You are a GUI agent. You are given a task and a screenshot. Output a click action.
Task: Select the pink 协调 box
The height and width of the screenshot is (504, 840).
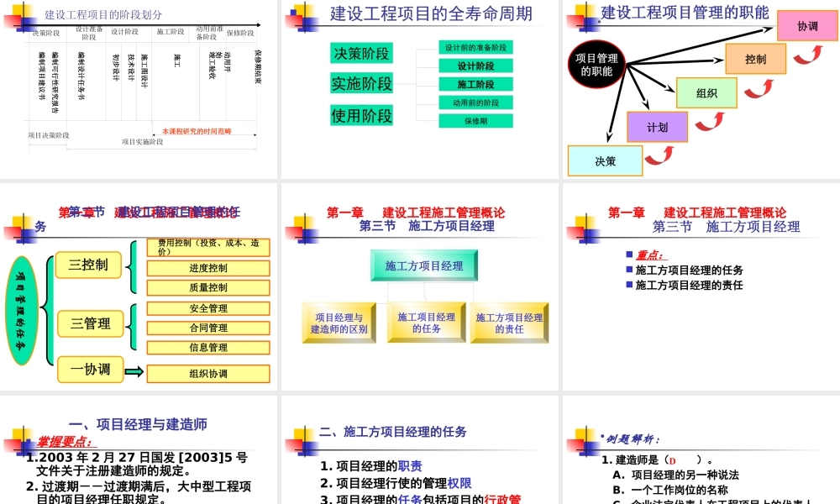(x=807, y=26)
